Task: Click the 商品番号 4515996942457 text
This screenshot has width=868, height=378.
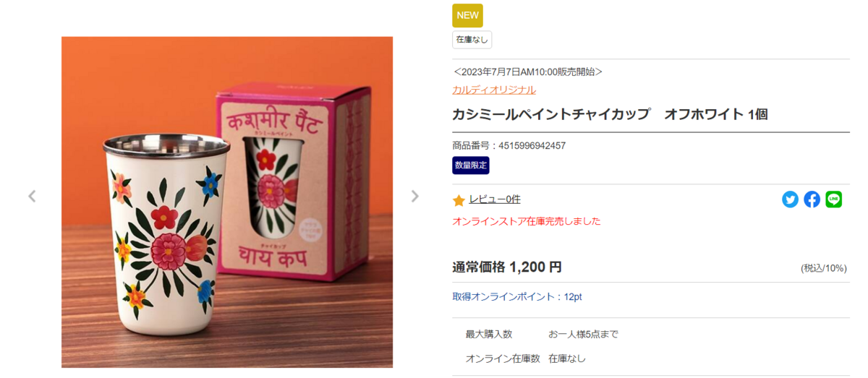Action: click(509, 145)
